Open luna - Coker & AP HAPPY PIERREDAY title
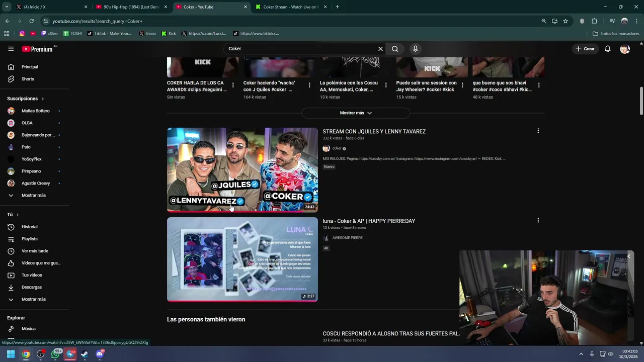Image resolution: width=644 pixels, height=362 pixels. point(369,221)
